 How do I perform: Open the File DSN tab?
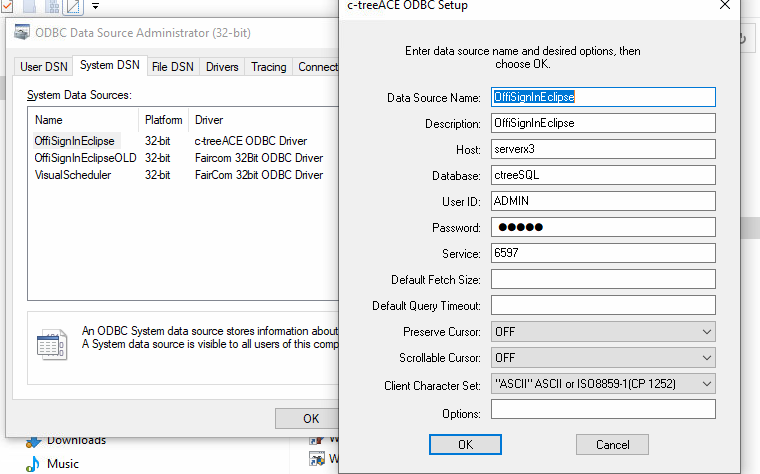[173, 67]
